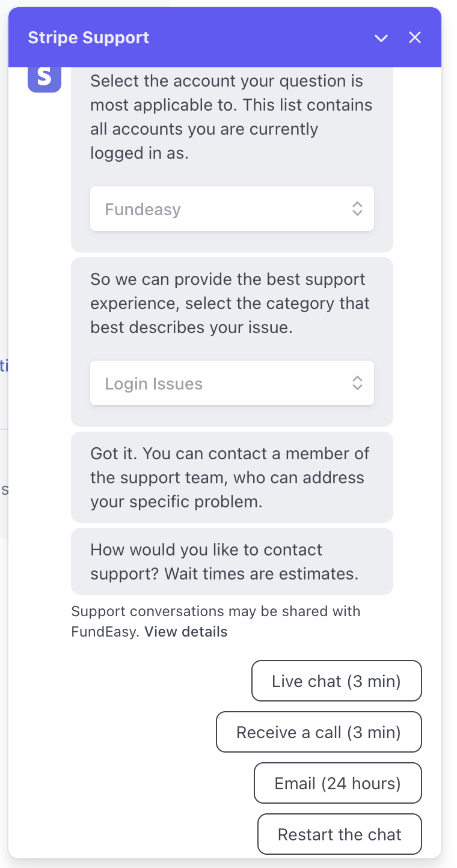
Task: Click the Stripe Support header title
Action: [x=88, y=38]
